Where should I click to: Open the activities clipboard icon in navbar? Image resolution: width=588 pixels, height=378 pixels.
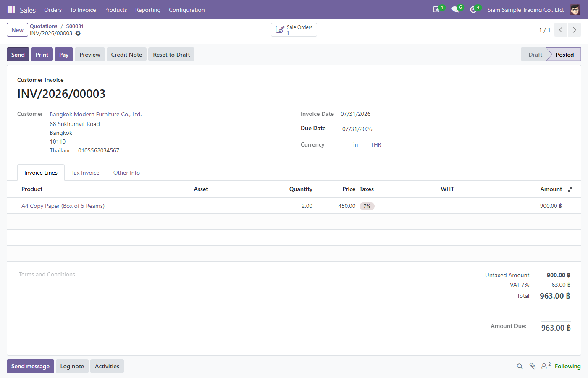tap(437, 9)
